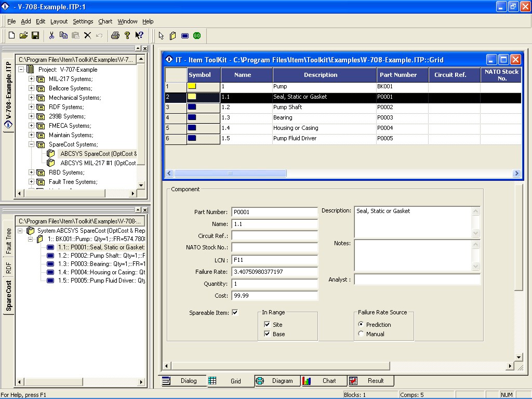The image size is (532, 399).
Task: Click the Part Number input field
Action: click(274, 212)
